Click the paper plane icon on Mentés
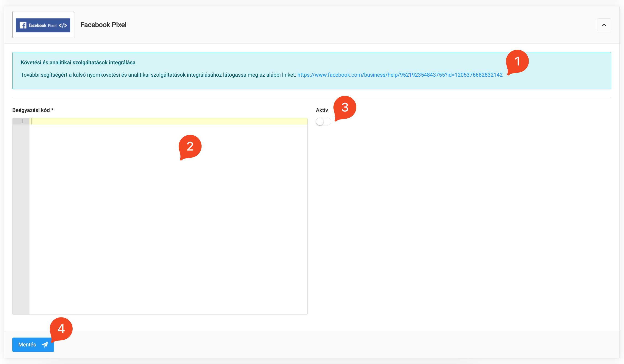The image size is (624, 364). click(x=45, y=344)
